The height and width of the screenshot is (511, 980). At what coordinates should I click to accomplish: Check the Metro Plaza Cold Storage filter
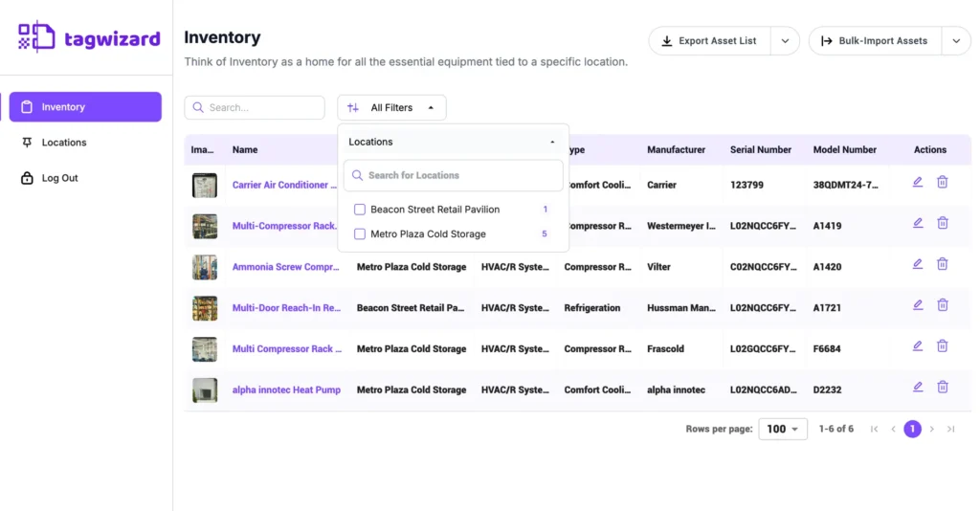(x=360, y=233)
